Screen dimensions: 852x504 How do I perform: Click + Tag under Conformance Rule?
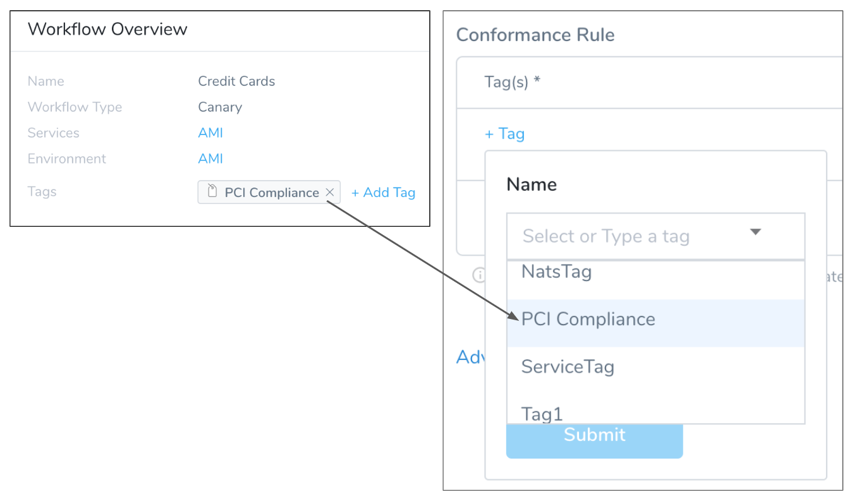[504, 134]
